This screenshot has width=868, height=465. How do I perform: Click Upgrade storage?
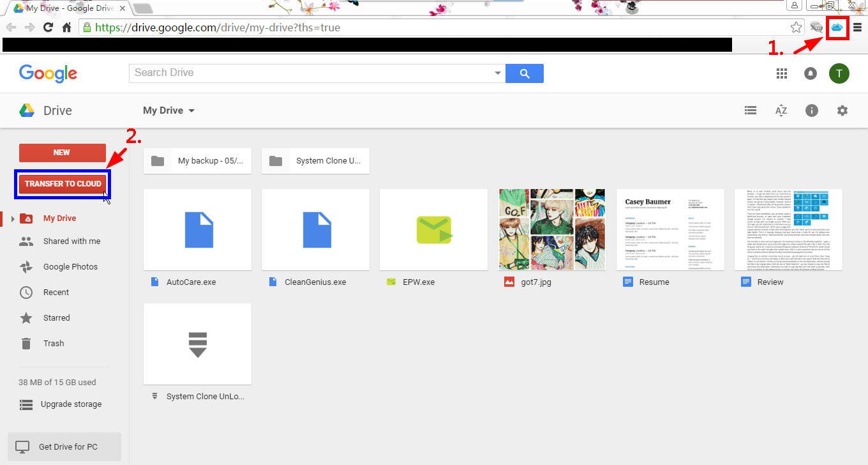pyautogui.click(x=71, y=404)
